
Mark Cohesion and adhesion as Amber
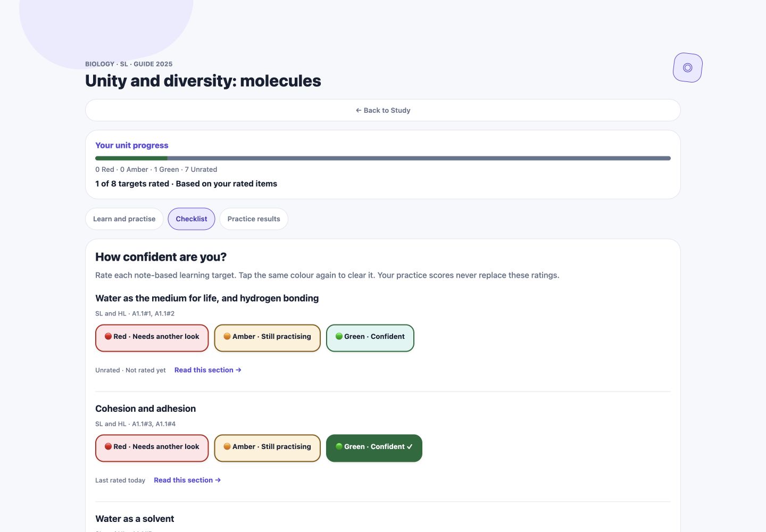click(x=267, y=448)
